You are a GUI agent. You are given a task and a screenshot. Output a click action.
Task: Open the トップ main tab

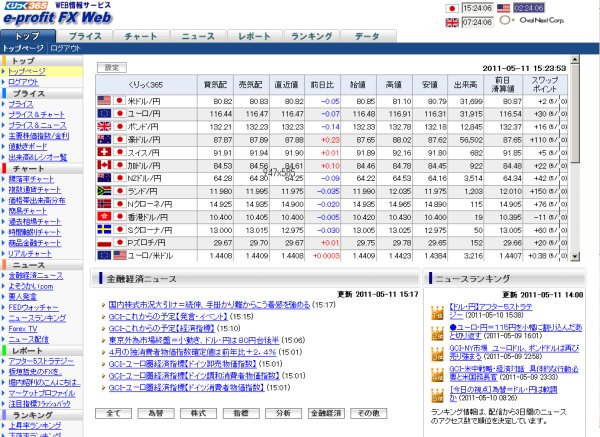(28, 36)
